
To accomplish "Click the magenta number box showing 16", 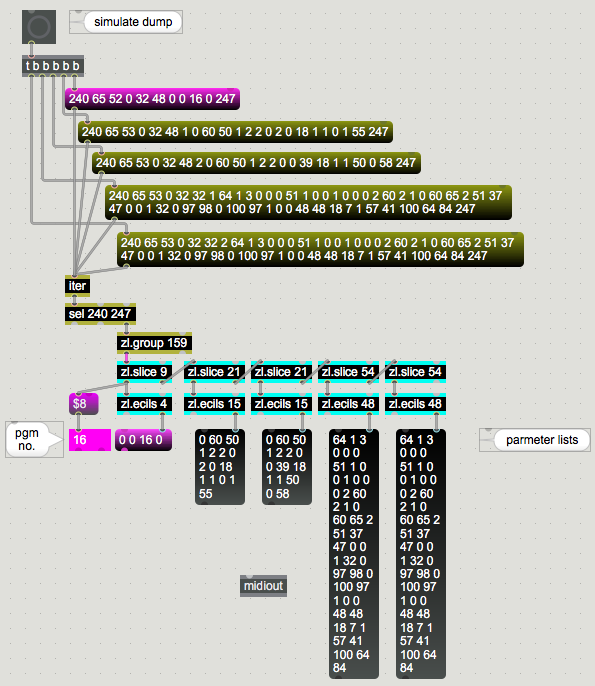I will point(90,440).
